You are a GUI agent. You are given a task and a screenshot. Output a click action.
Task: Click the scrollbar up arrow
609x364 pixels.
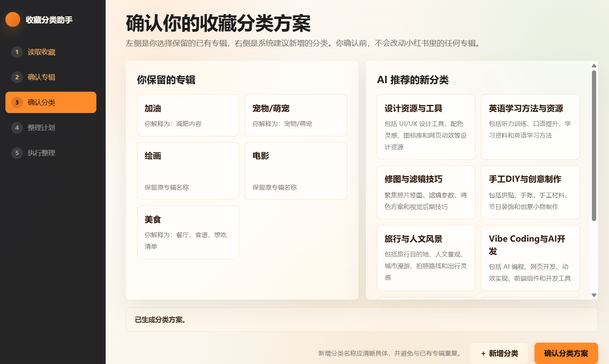point(594,66)
